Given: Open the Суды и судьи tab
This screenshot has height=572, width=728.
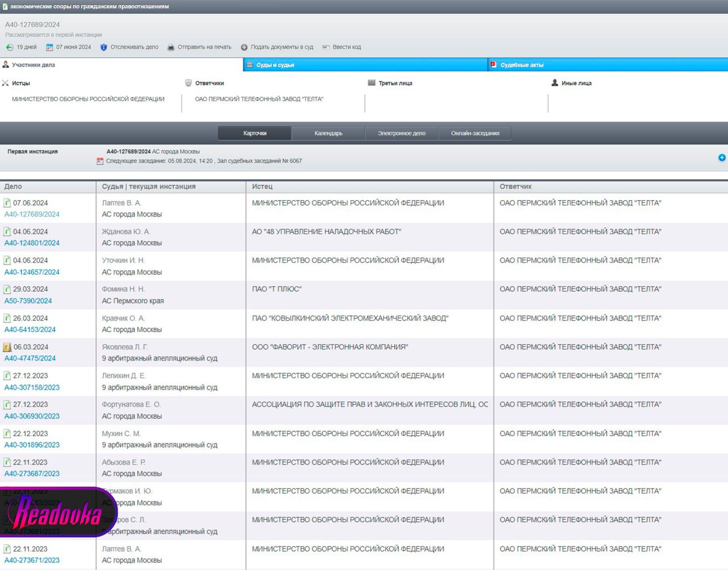Looking at the screenshot, I should pyautogui.click(x=275, y=65).
